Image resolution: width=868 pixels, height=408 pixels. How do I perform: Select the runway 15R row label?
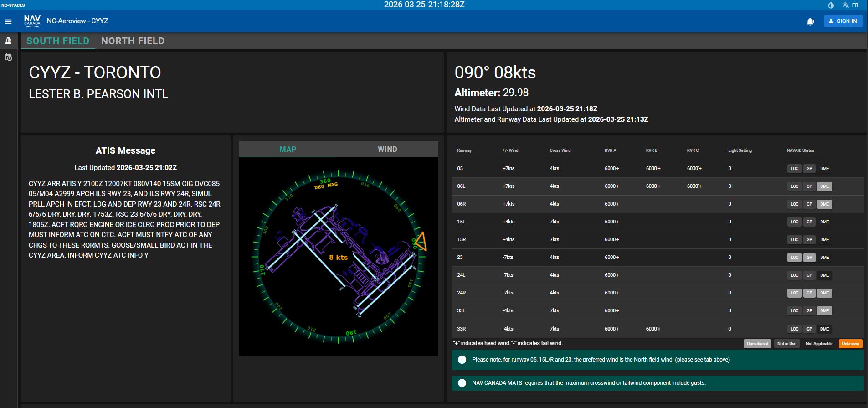[462, 240]
